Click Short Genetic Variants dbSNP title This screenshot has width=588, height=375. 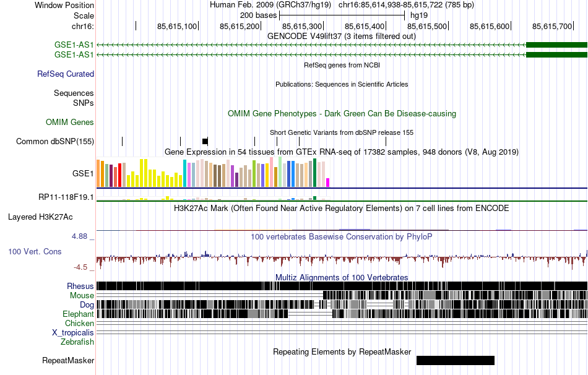342,133
